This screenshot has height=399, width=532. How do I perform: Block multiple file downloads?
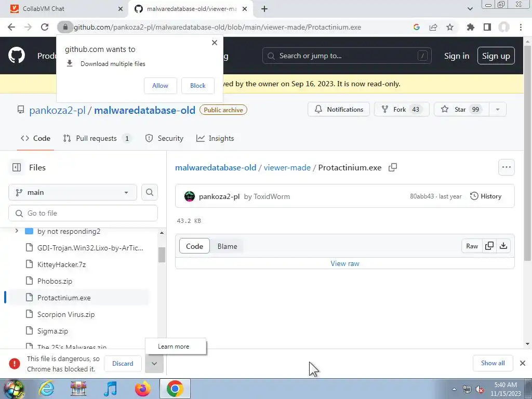pyautogui.click(x=198, y=86)
